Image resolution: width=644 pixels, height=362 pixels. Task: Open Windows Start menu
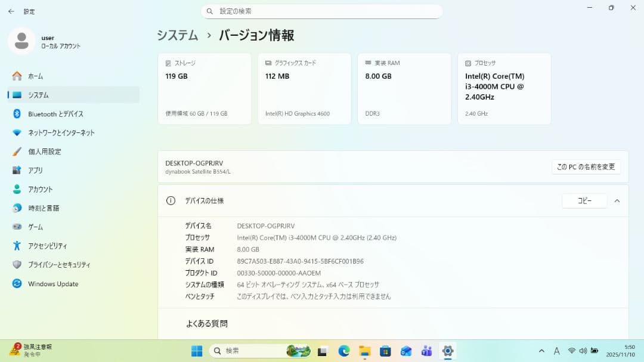[197, 351]
